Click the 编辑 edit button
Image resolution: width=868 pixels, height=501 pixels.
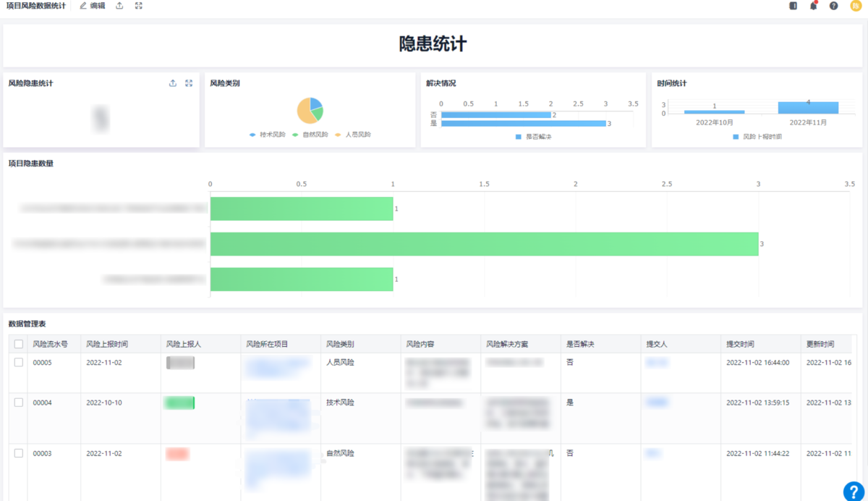(93, 6)
